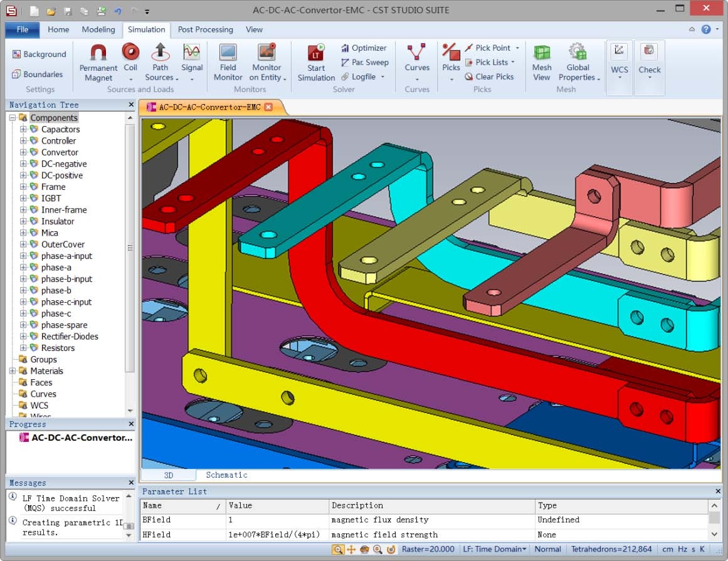Open the Pick Lists dropdown arrow

[513, 62]
